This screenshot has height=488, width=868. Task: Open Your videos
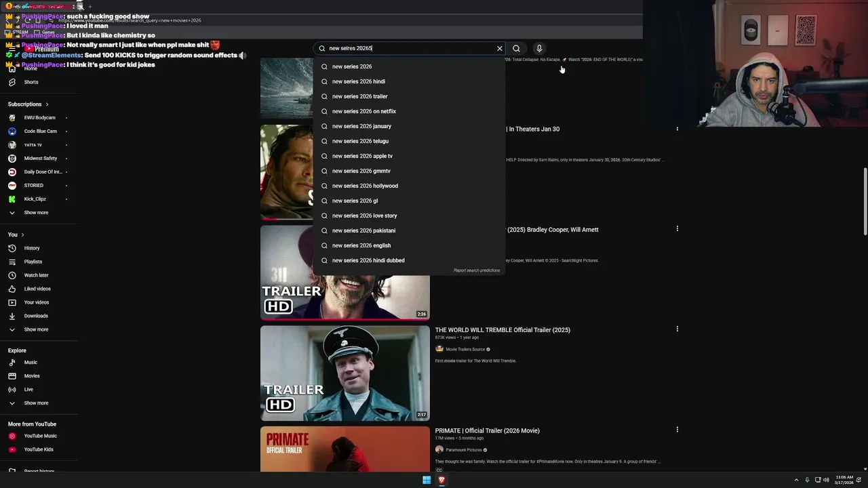point(38,302)
